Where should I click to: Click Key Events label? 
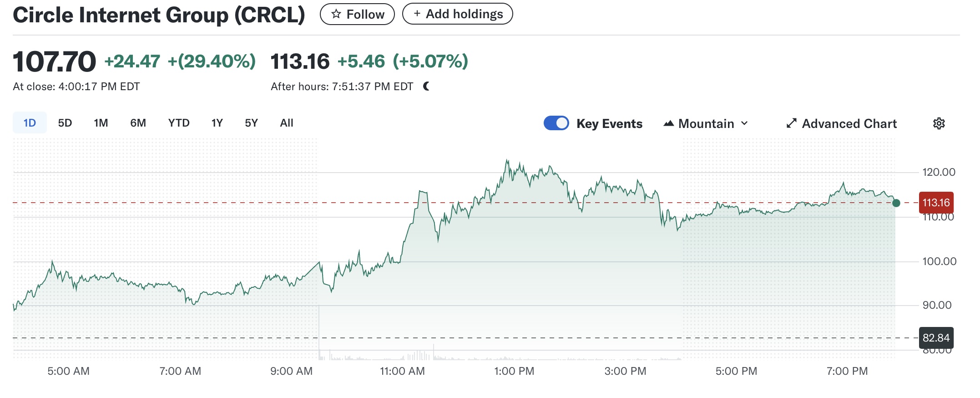point(609,124)
